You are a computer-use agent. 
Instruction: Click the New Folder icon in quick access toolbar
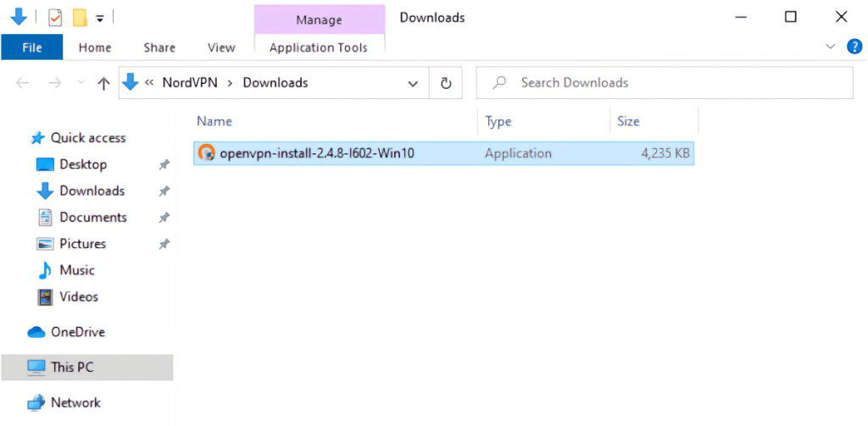(81, 19)
